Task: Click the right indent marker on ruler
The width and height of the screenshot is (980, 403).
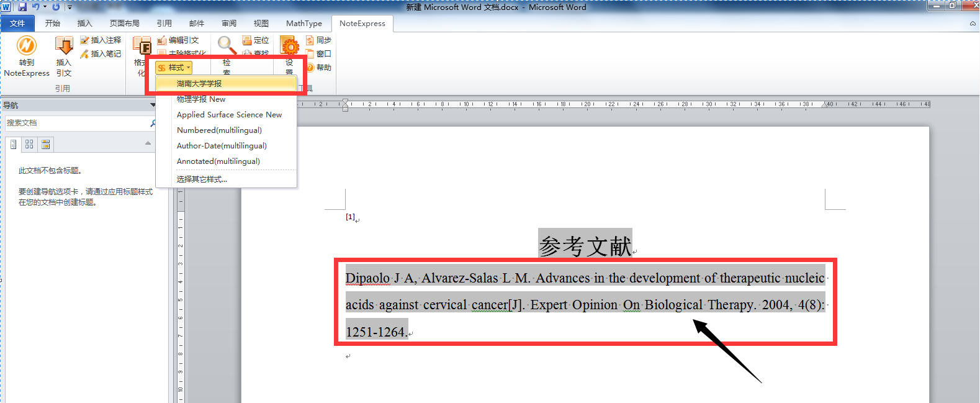Action: click(825, 105)
